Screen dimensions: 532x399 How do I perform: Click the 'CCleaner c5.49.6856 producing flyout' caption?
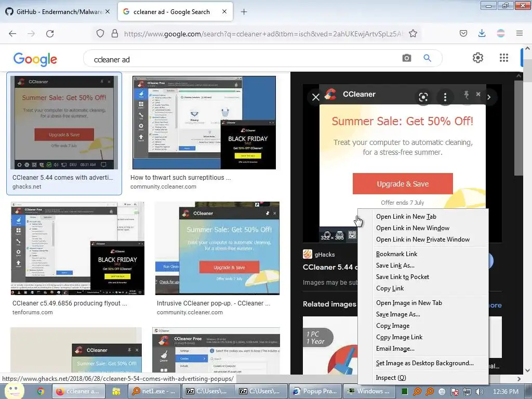[70, 303]
